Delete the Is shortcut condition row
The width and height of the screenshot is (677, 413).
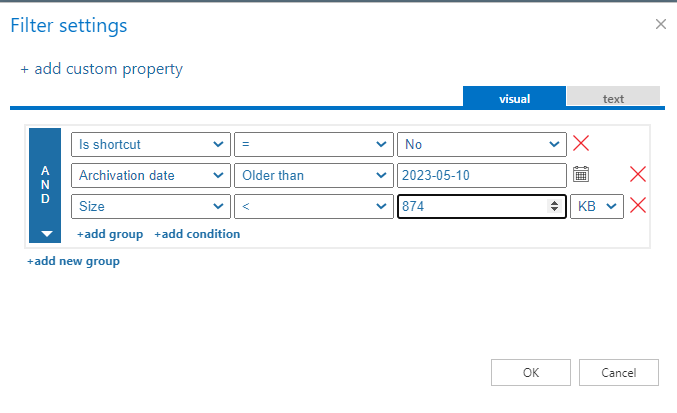(x=581, y=144)
